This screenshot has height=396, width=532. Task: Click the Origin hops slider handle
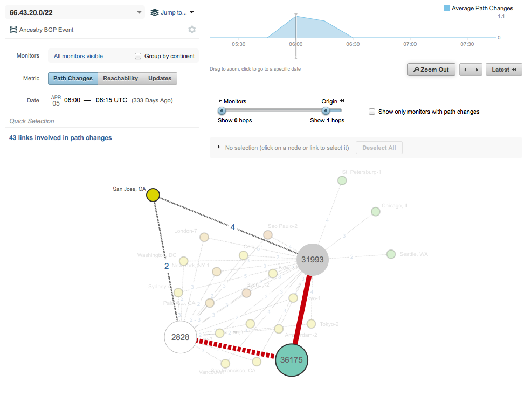pyautogui.click(x=326, y=111)
